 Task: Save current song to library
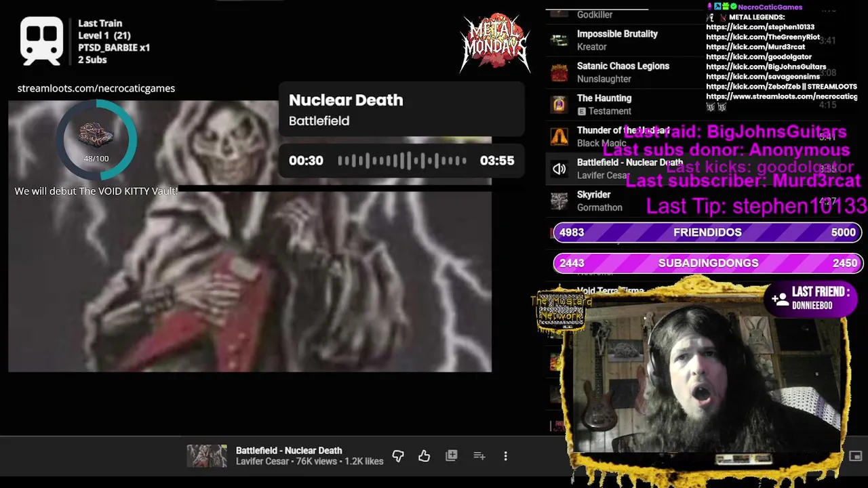(451, 456)
